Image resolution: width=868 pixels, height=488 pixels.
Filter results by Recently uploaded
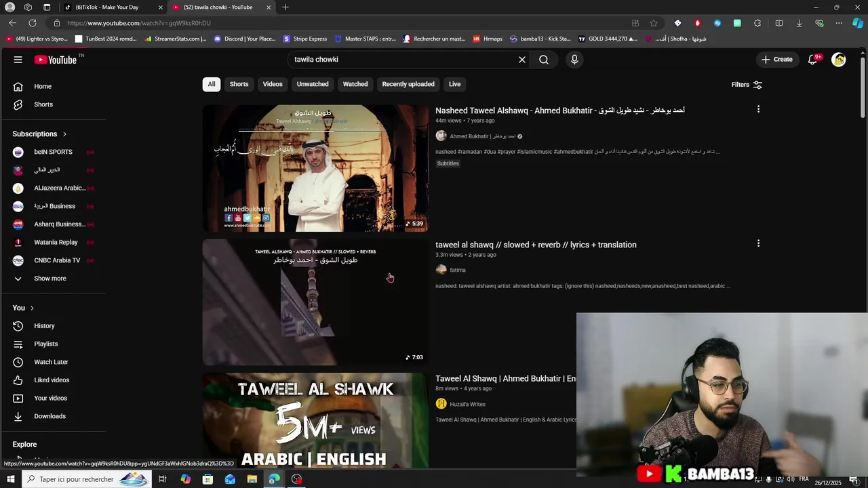[408, 84]
